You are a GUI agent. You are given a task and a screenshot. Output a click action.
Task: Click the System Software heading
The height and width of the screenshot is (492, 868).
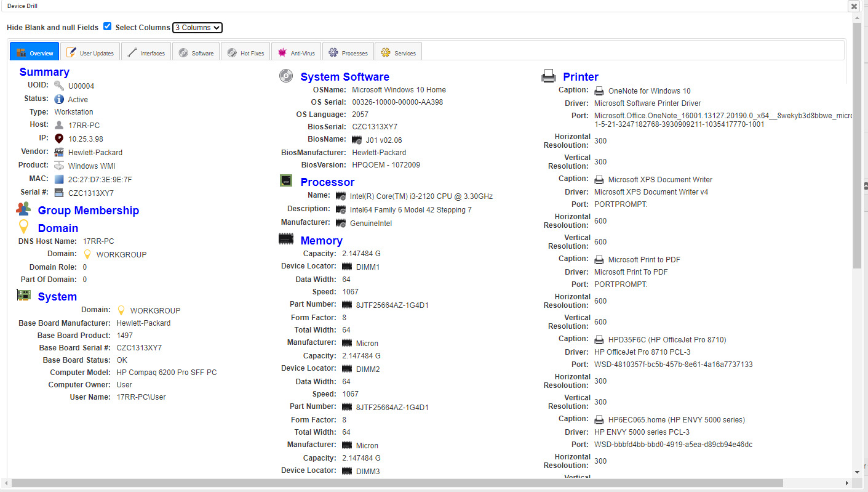click(x=344, y=77)
